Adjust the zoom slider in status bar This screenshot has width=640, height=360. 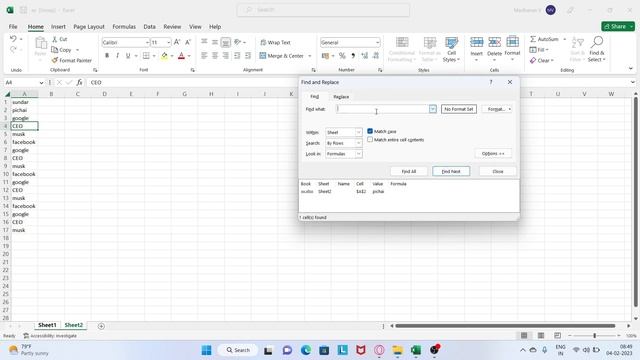594,336
